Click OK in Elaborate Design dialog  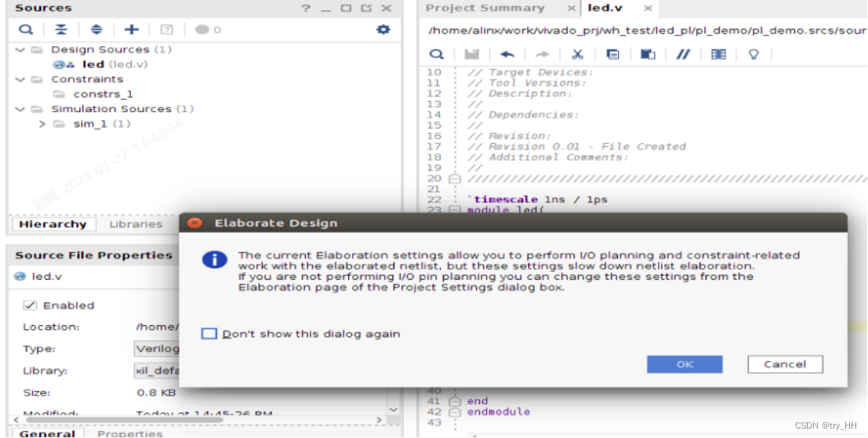pyautogui.click(x=685, y=364)
